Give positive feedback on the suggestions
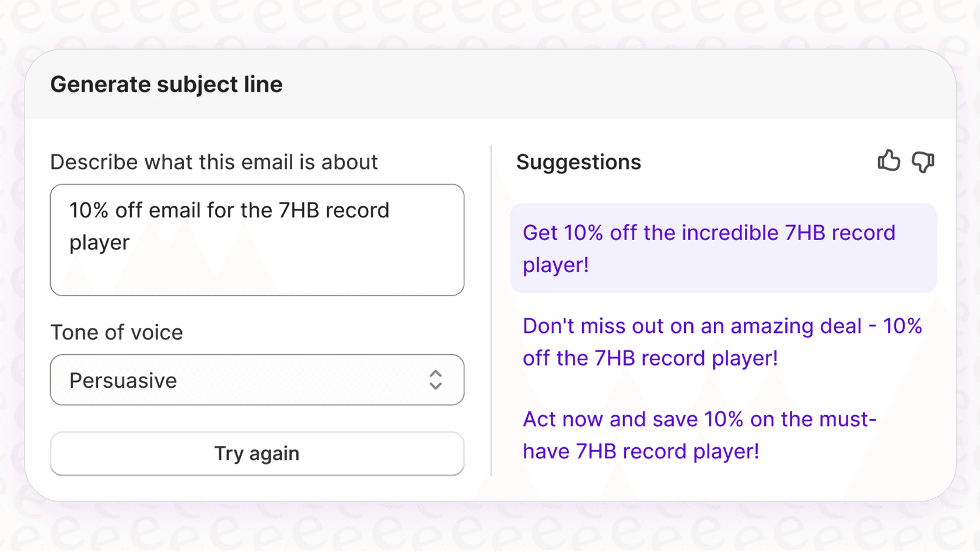The image size is (980, 551). (x=888, y=162)
